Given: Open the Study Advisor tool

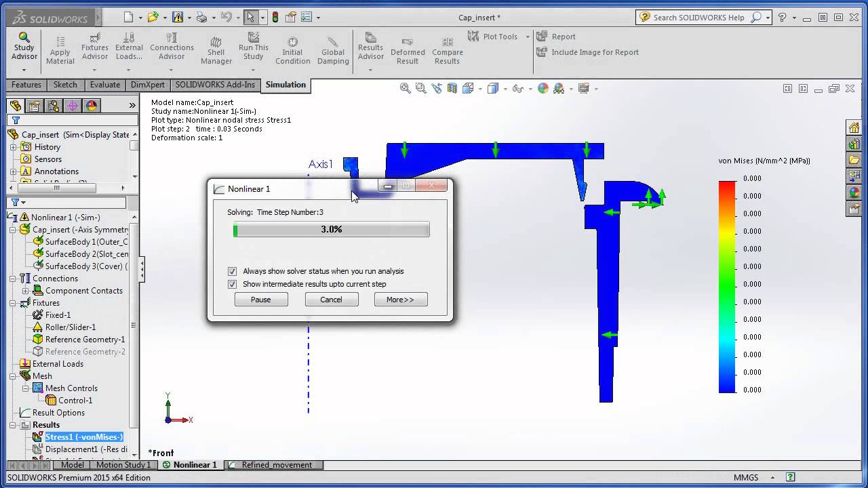Looking at the screenshot, I should point(24,46).
